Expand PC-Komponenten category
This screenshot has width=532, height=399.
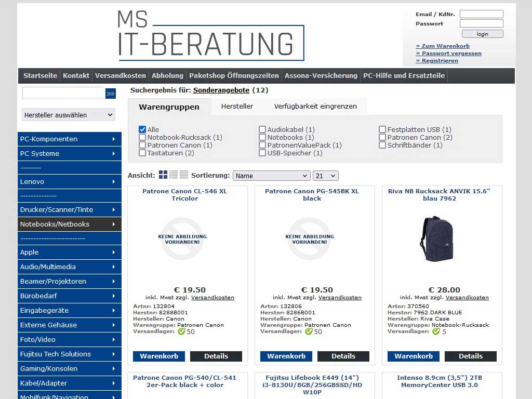point(70,139)
